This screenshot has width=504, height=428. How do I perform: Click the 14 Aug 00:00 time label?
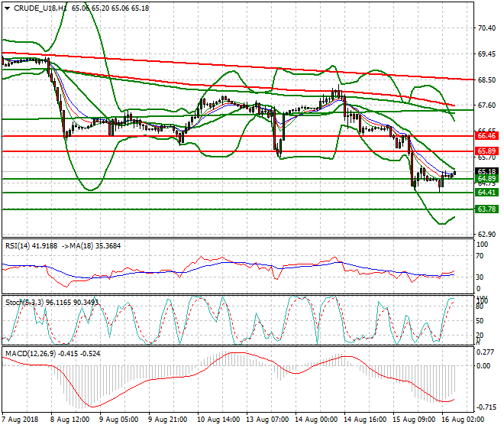[x=315, y=420]
